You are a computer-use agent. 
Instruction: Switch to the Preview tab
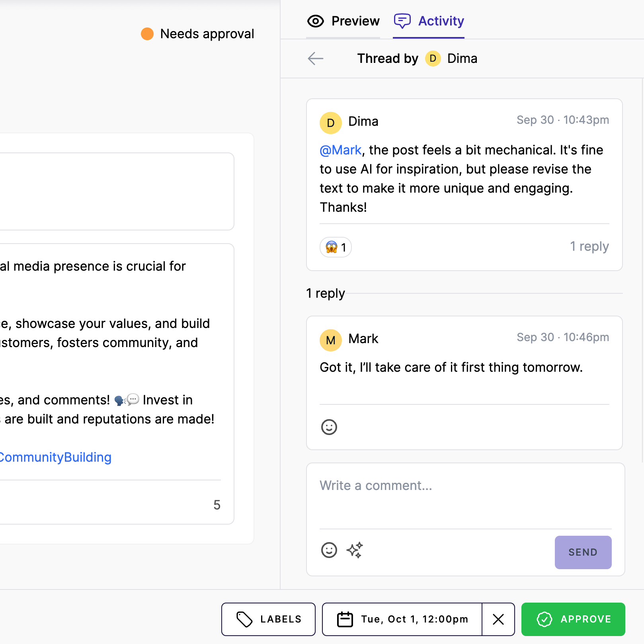pyautogui.click(x=343, y=21)
